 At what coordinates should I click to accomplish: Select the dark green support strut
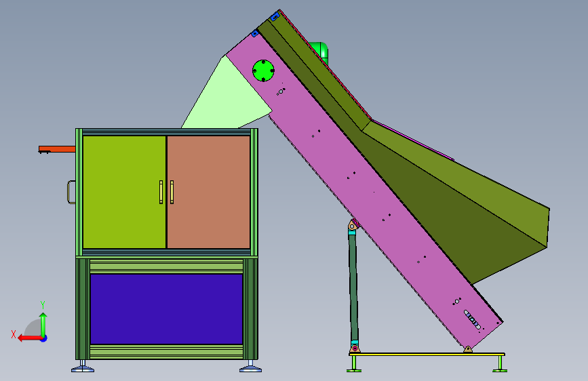click(353, 287)
